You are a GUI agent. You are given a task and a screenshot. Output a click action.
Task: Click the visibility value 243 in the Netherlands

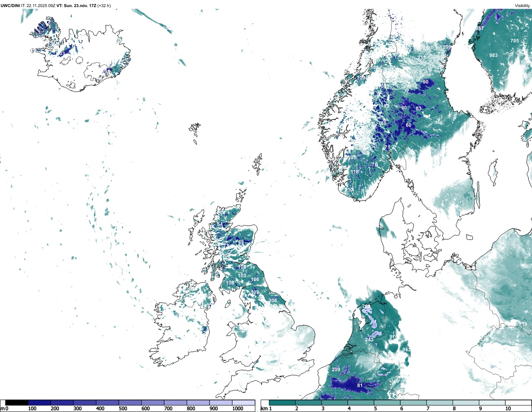pos(369,340)
